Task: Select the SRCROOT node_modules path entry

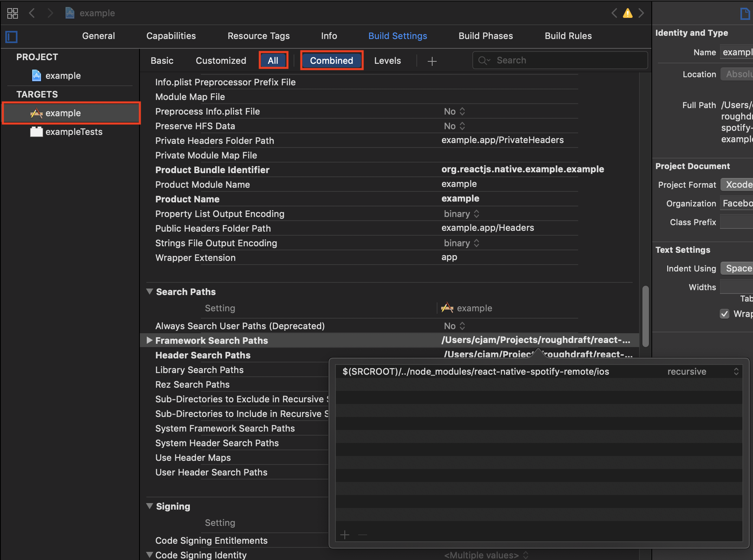Action: pyautogui.click(x=476, y=371)
